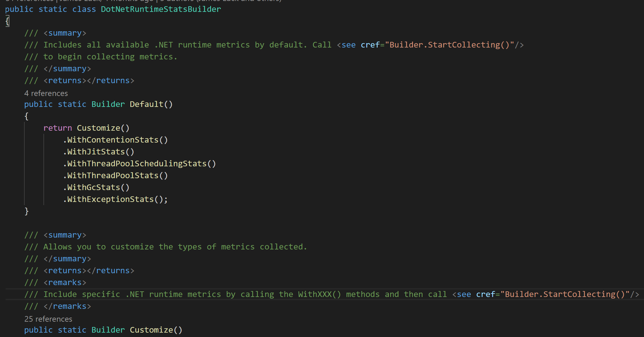The image size is (644, 337).
Task: Click the first "Builder.StartCollecting()" cref string
Action: coord(449,45)
